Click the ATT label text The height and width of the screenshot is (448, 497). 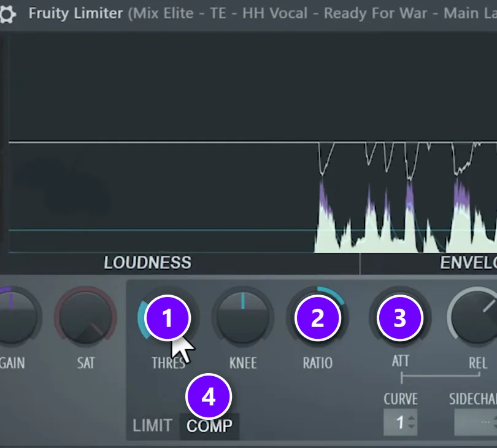401,361
